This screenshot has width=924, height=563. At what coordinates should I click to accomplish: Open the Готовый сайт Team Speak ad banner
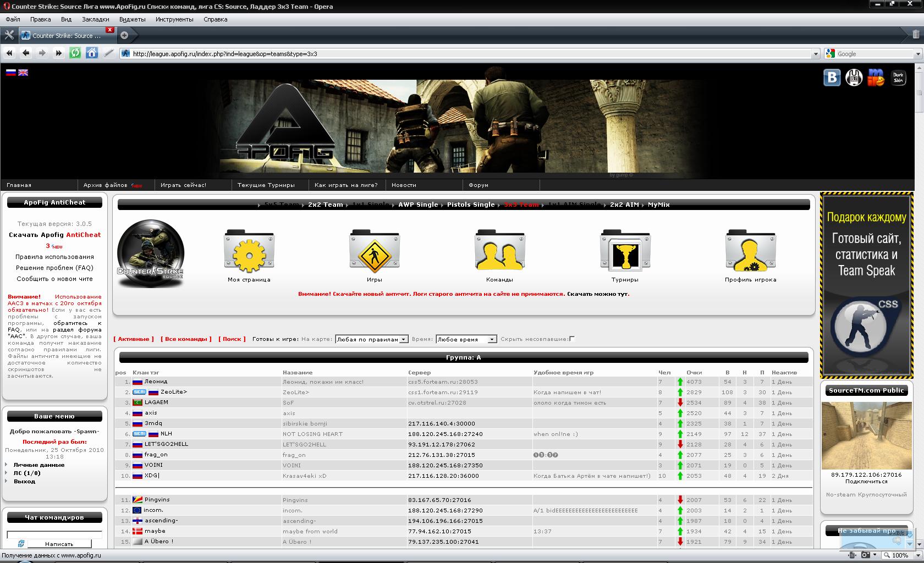click(x=866, y=285)
